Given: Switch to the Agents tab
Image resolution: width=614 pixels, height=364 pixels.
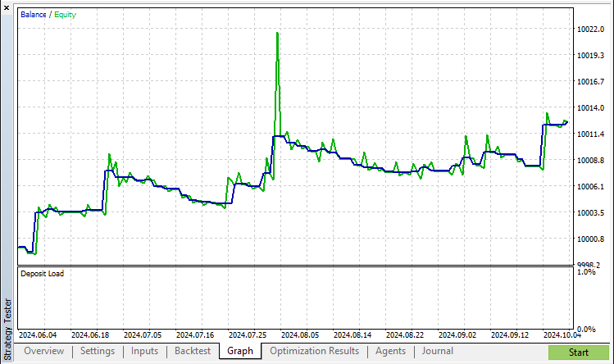Looking at the screenshot, I should click(x=391, y=351).
